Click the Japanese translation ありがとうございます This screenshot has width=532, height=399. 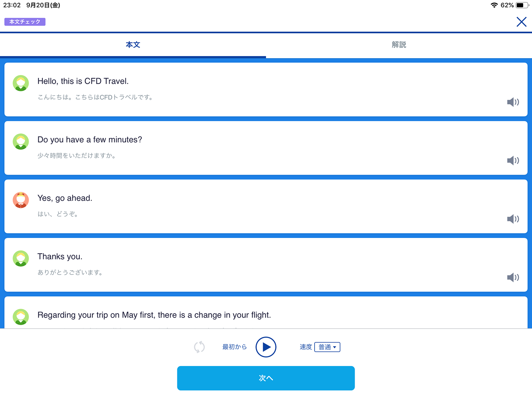70,272
